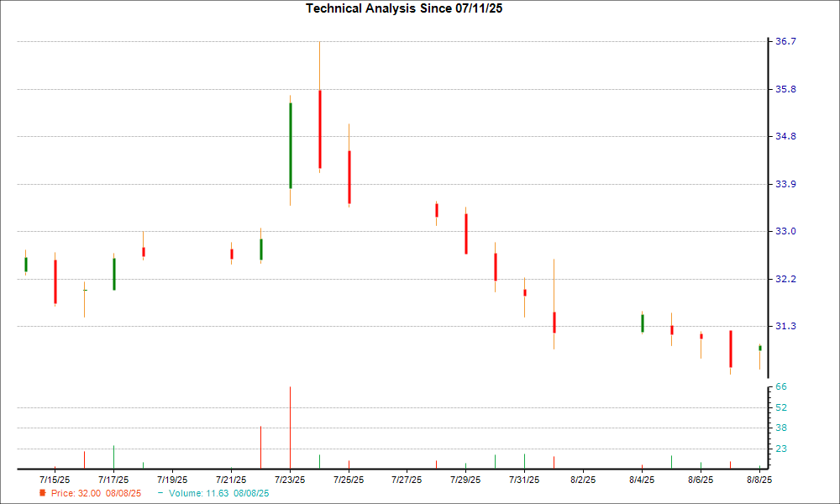Click the 38 volume axis label
This screenshot has width=840, height=504.
coord(781,428)
